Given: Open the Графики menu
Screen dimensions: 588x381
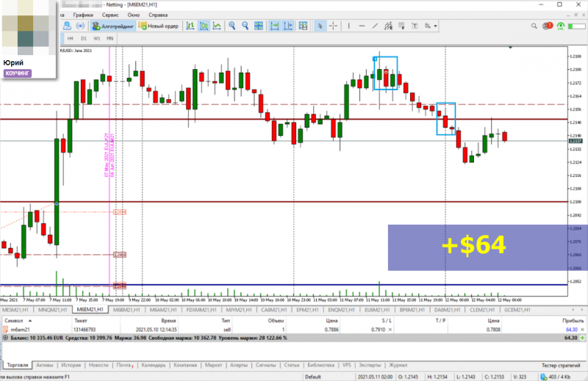Looking at the screenshot, I should (x=83, y=15).
